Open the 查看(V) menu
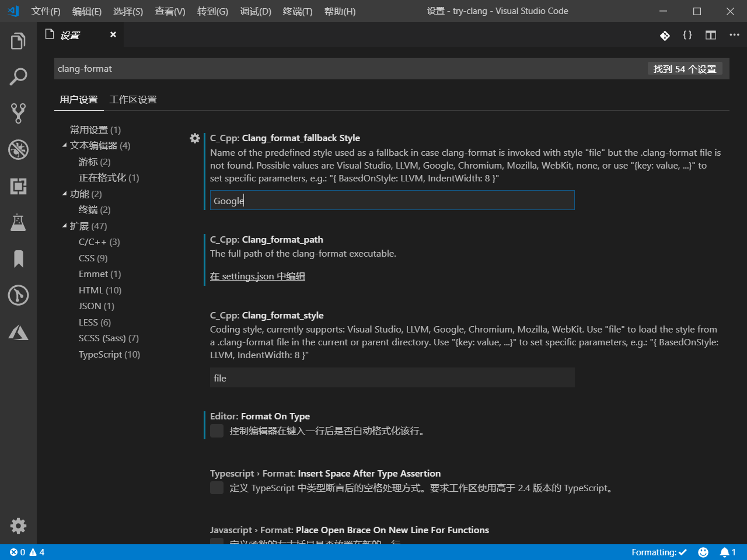Screen dimensions: 747x560 [170, 11]
